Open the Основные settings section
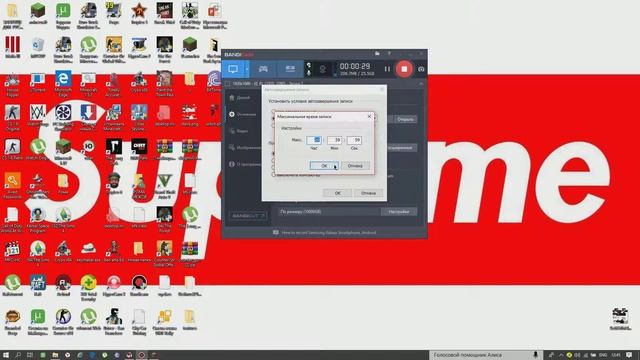 (x=242, y=114)
